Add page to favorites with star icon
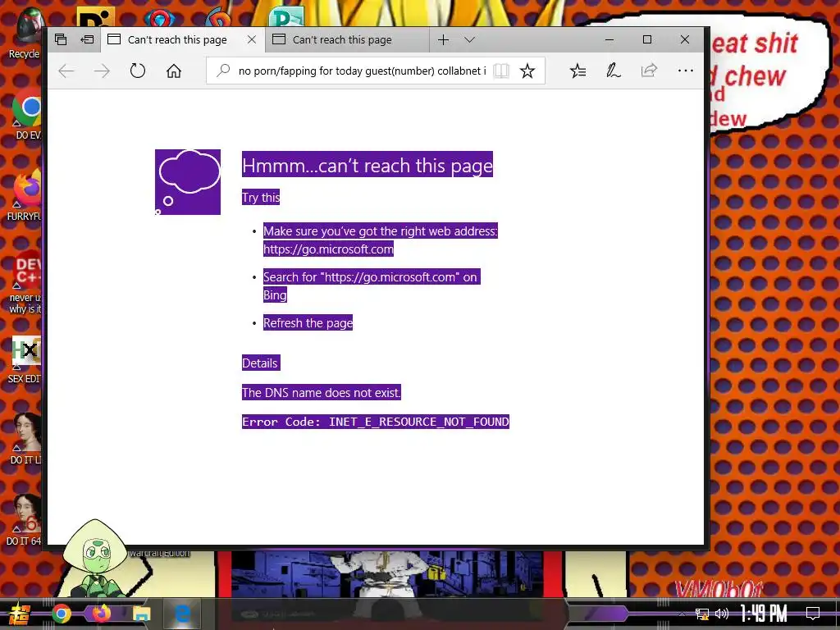This screenshot has width=840, height=630. click(527, 71)
